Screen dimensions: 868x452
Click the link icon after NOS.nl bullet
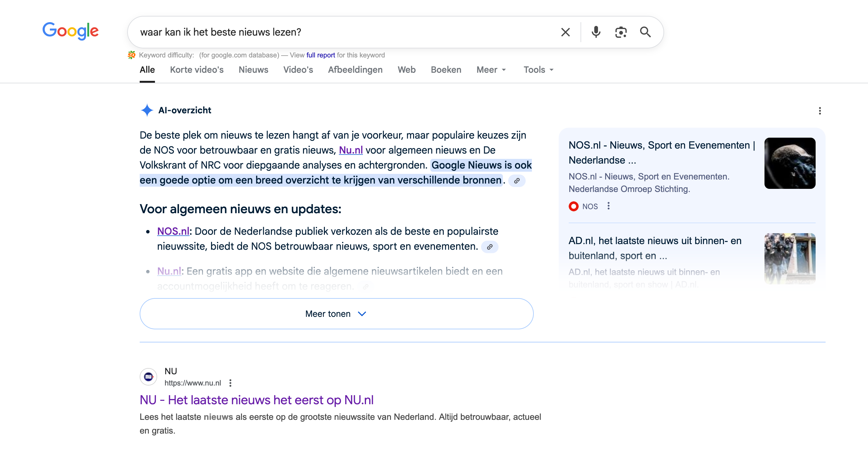coord(489,247)
